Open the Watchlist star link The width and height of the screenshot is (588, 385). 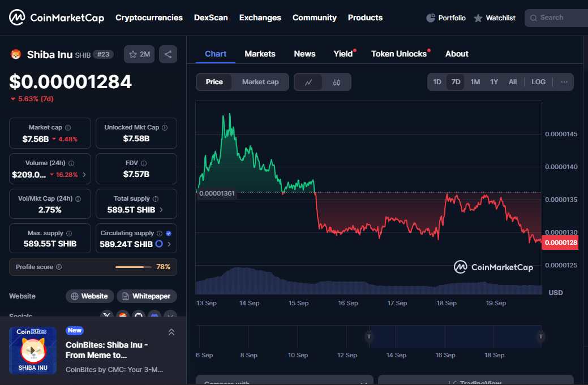[x=495, y=18]
